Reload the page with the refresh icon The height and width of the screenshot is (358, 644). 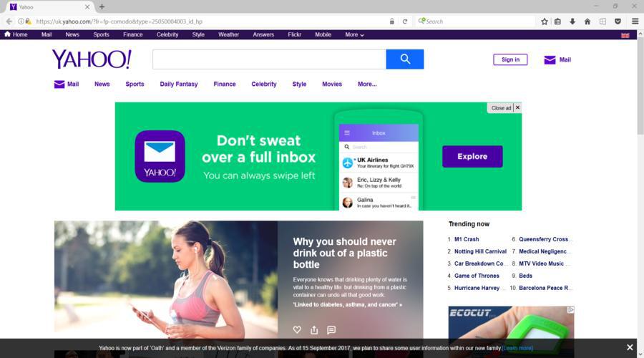pyautogui.click(x=404, y=21)
